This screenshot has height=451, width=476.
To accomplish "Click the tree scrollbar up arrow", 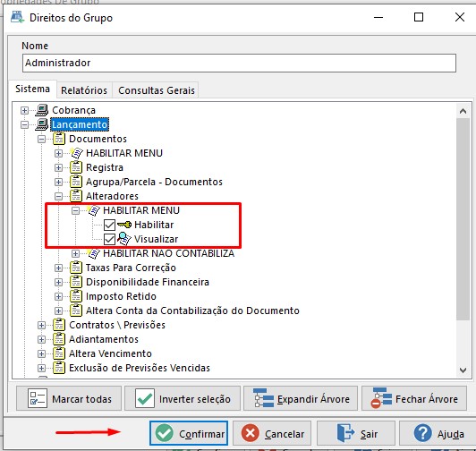I will click(x=463, y=111).
